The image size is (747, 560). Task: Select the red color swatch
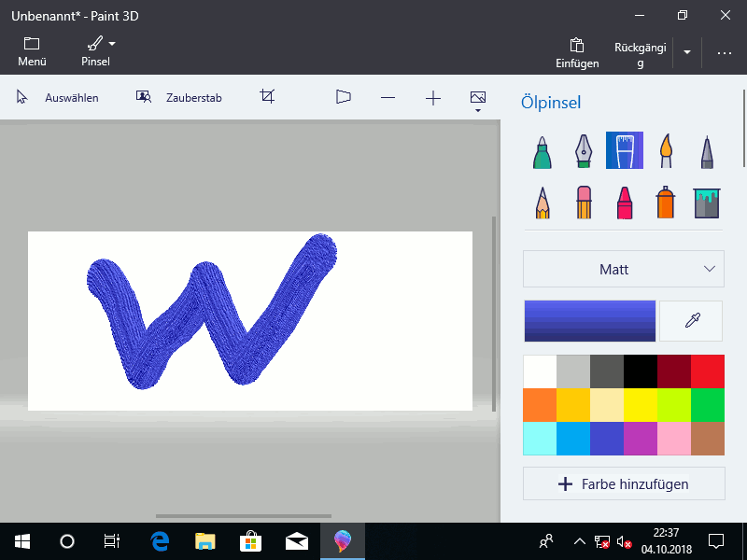(x=709, y=371)
